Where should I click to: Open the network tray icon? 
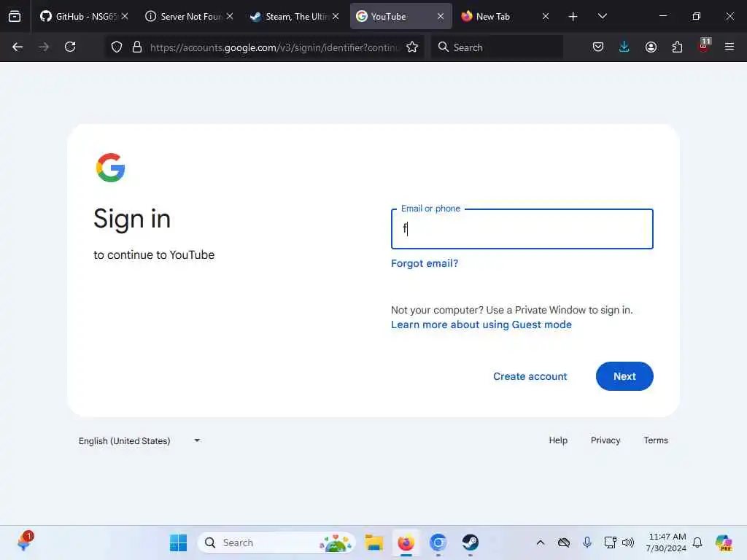coord(610,542)
